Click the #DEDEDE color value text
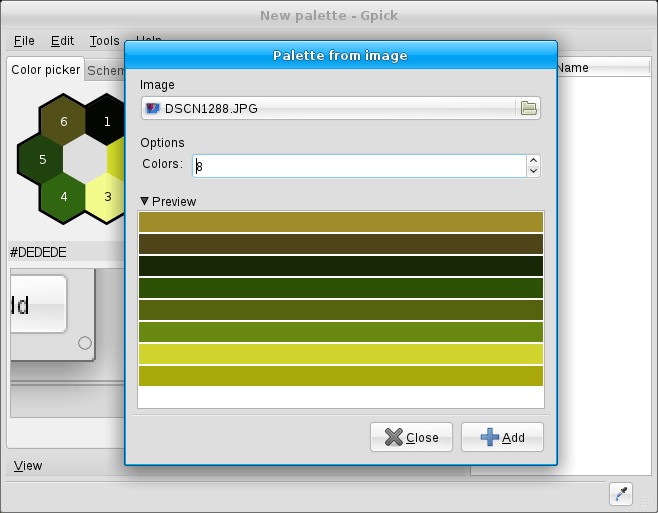 [38, 252]
